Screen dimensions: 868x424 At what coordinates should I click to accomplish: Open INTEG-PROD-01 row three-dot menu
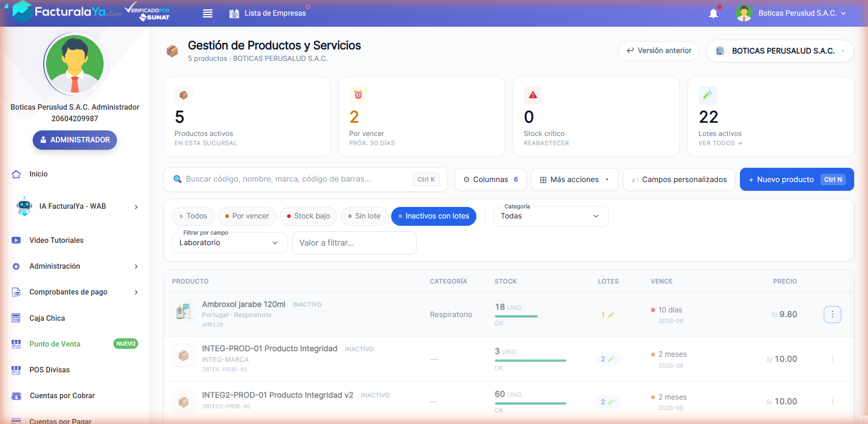[832, 359]
